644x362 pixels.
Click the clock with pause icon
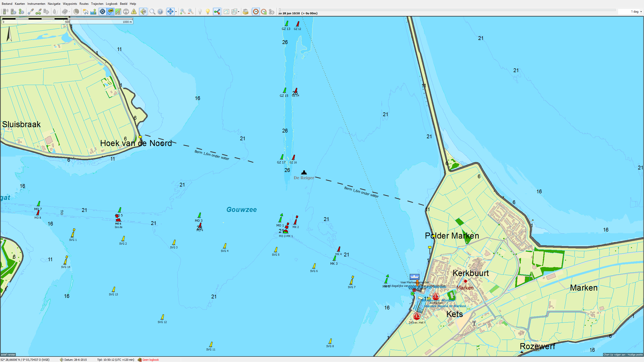click(264, 12)
